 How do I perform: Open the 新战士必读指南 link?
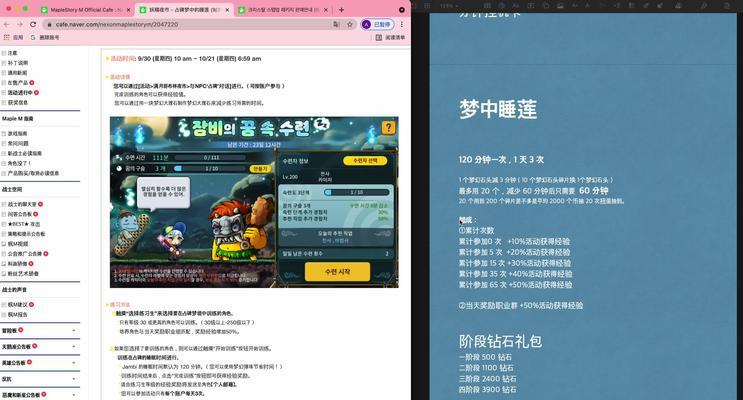(25, 153)
